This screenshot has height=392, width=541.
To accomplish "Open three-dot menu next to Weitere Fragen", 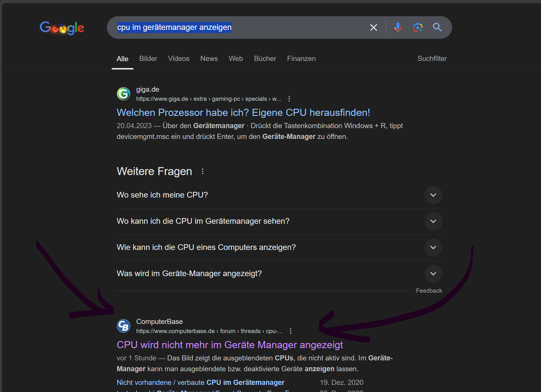I will coord(202,171).
